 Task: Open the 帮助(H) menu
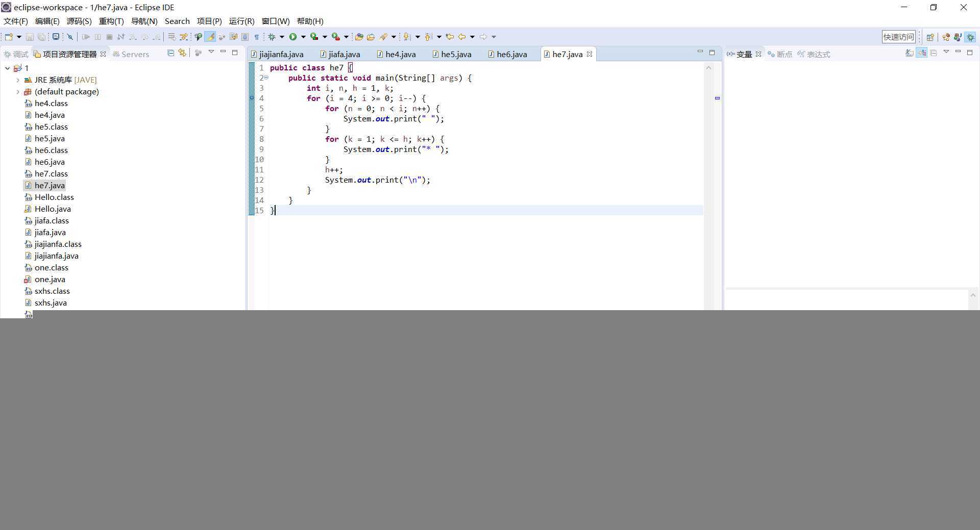click(x=310, y=21)
